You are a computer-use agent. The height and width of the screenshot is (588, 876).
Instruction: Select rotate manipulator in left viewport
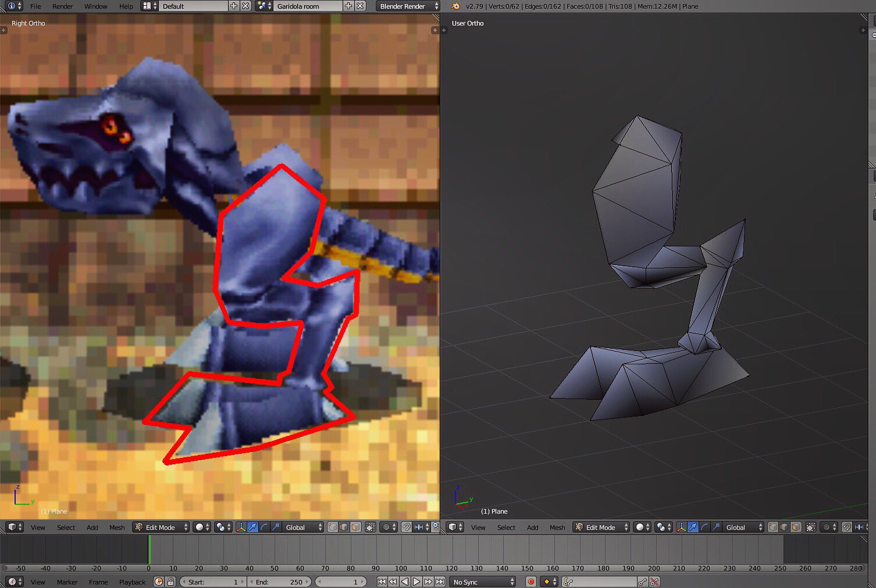pyautogui.click(x=264, y=527)
